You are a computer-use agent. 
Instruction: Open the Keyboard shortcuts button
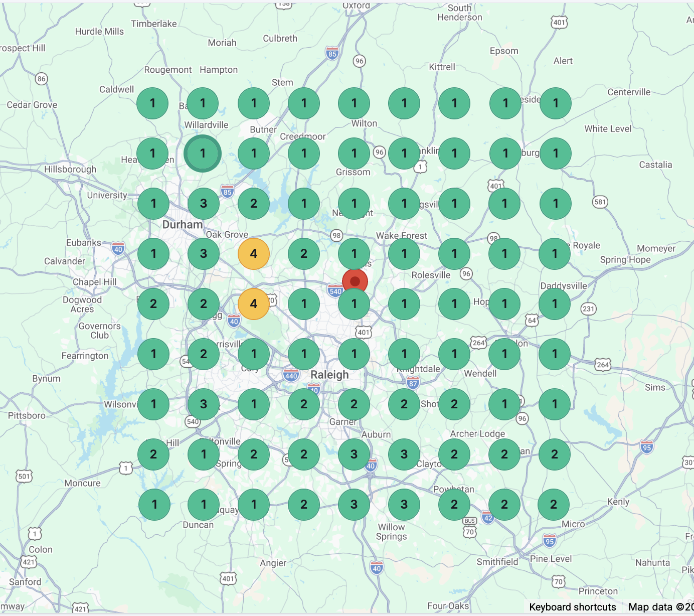(573, 607)
